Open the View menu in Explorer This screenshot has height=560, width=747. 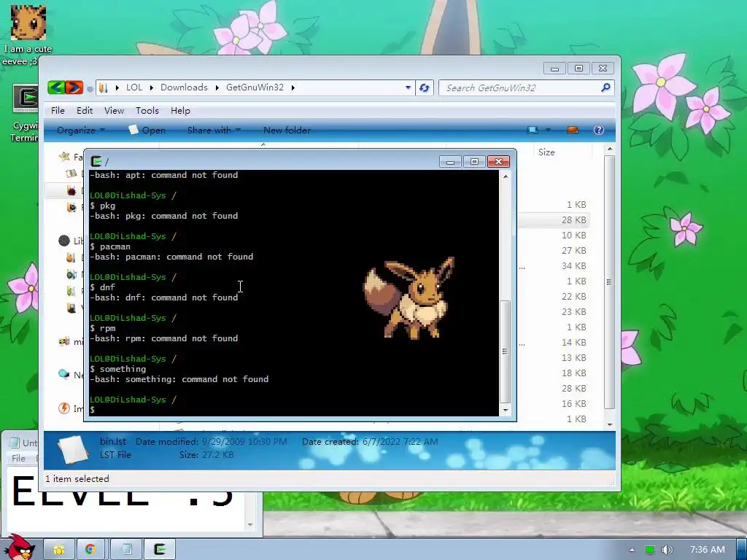pos(114,111)
